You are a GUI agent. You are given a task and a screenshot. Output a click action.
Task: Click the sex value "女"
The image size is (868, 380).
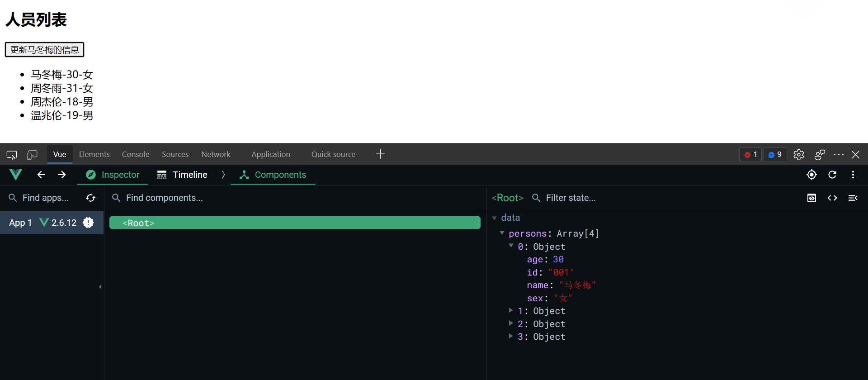(x=563, y=298)
